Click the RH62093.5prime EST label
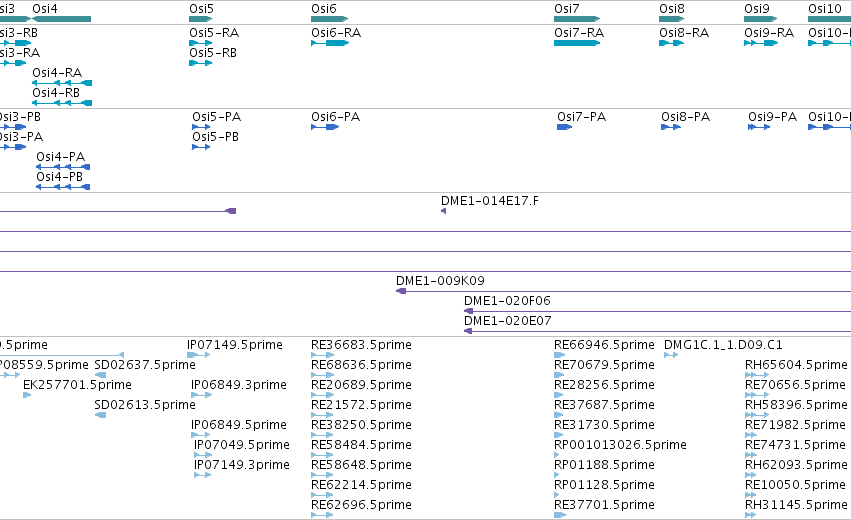Image resolution: width=851 pixels, height=520 pixels. pos(796,465)
